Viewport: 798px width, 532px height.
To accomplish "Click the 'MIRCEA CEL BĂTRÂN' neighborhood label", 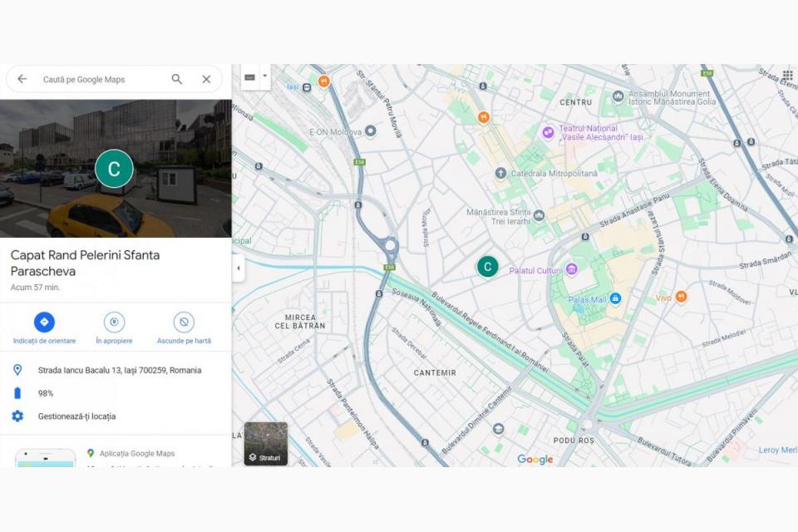I will click(300, 321).
